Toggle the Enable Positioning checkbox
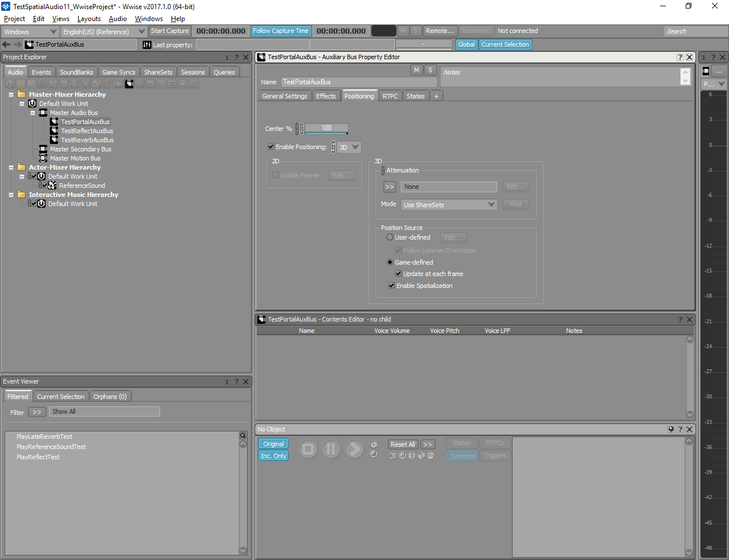The width and height of the screenshot is (729, 560). tap(271, 147)
